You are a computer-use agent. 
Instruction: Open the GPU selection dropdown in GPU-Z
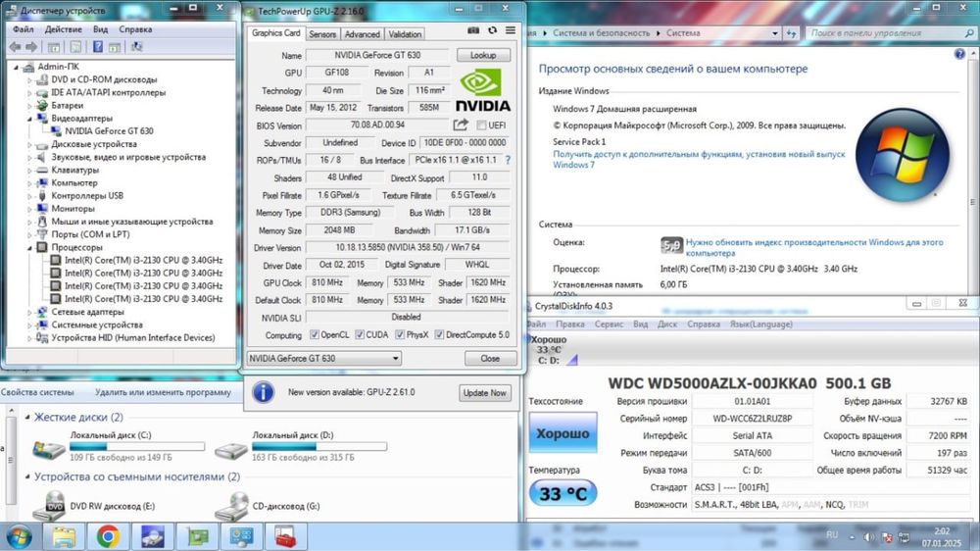pyautogui.click(x=323, y=359)
